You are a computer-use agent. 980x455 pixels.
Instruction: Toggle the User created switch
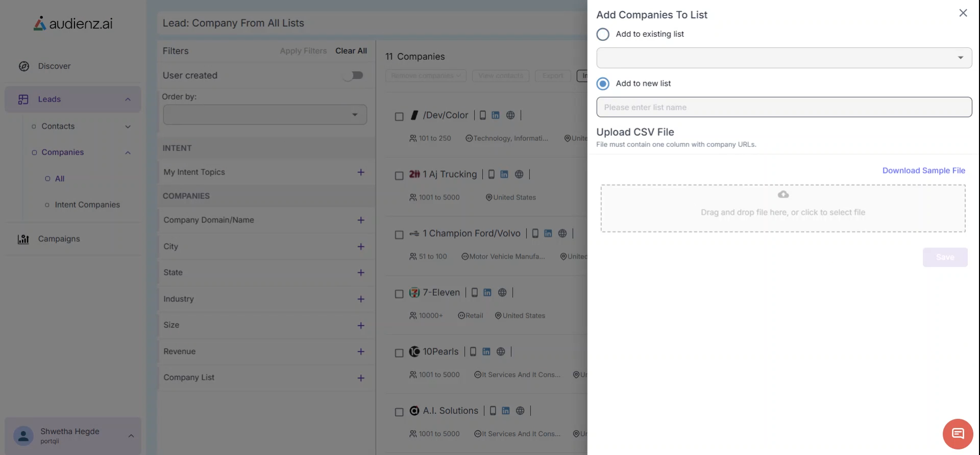click(x=353, y=75)
